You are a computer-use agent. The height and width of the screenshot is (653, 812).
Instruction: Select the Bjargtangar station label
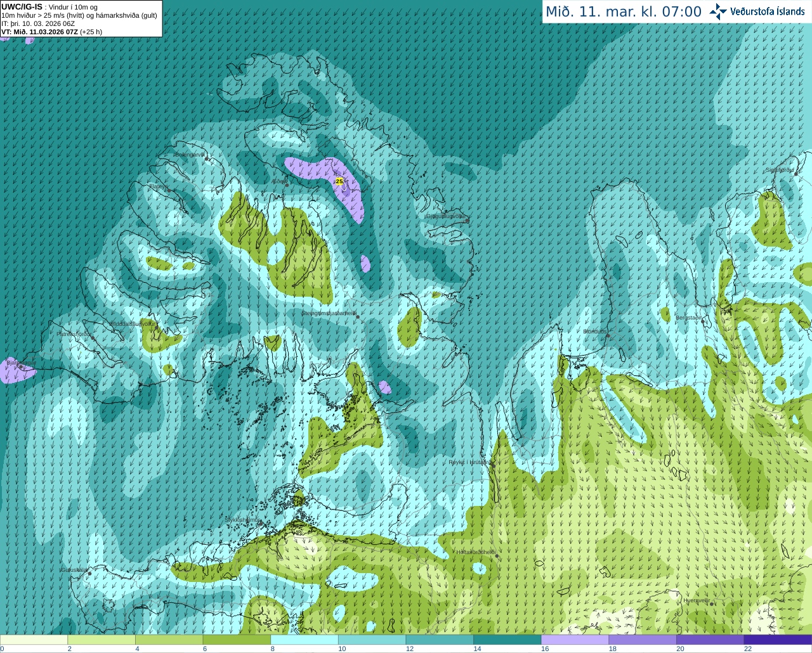21,363
